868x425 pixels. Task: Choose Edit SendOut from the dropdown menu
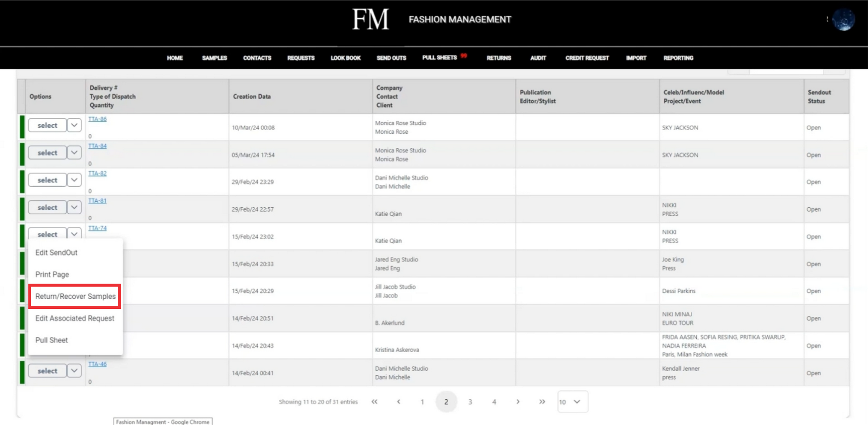[x=57, y=253]
